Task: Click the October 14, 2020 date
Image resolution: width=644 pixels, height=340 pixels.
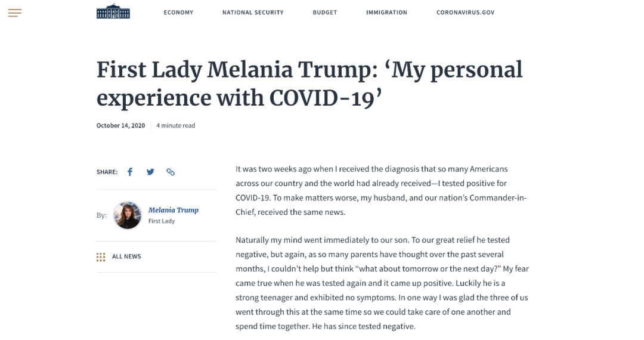Action: click(x=120, y=126)
